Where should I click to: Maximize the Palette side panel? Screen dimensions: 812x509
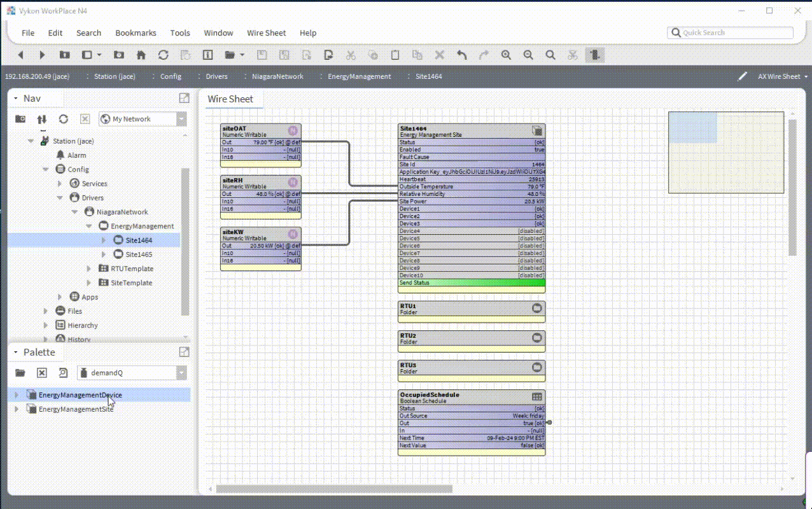click(184, 352)
